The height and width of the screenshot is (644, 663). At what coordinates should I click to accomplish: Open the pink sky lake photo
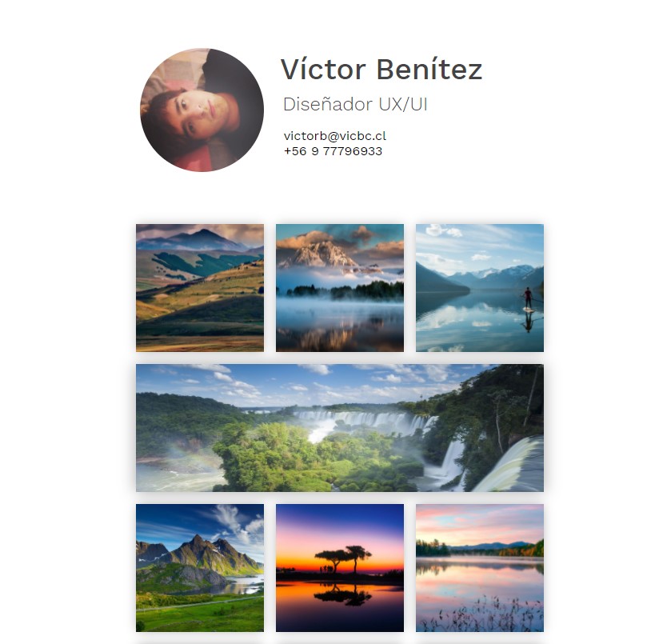pos(480,567)
